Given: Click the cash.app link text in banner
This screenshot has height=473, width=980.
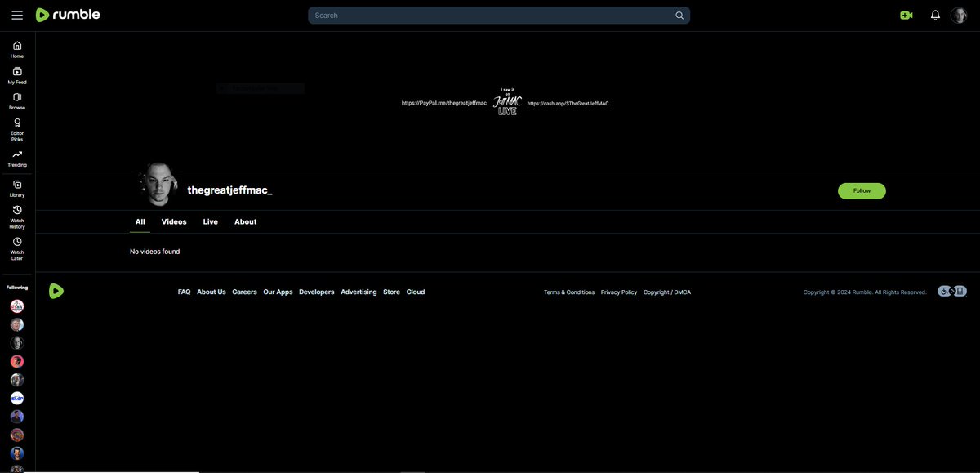Looking at the screenshot, I should coord(568,104).
